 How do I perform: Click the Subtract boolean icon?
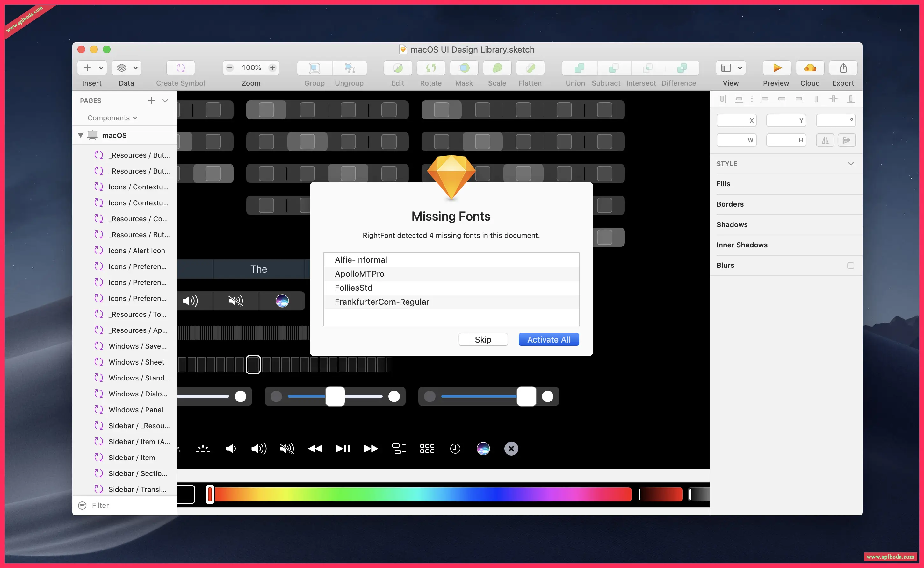click(613, 68)
